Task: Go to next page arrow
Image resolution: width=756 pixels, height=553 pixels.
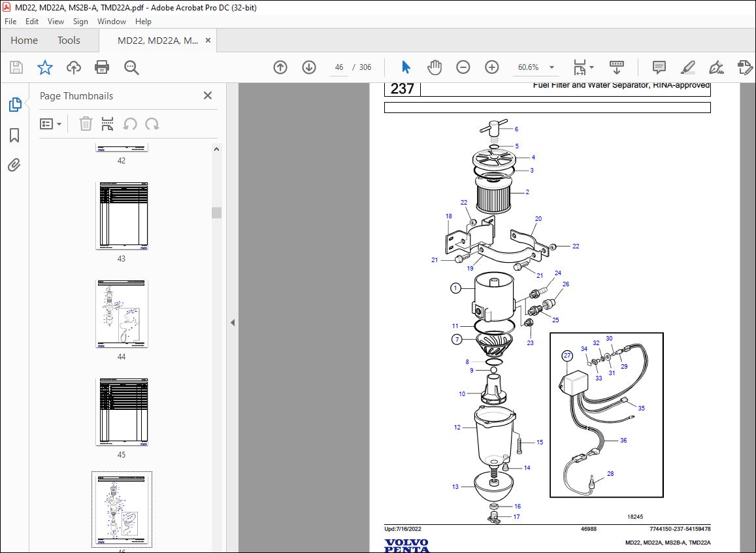Action: tap(309, 67)
